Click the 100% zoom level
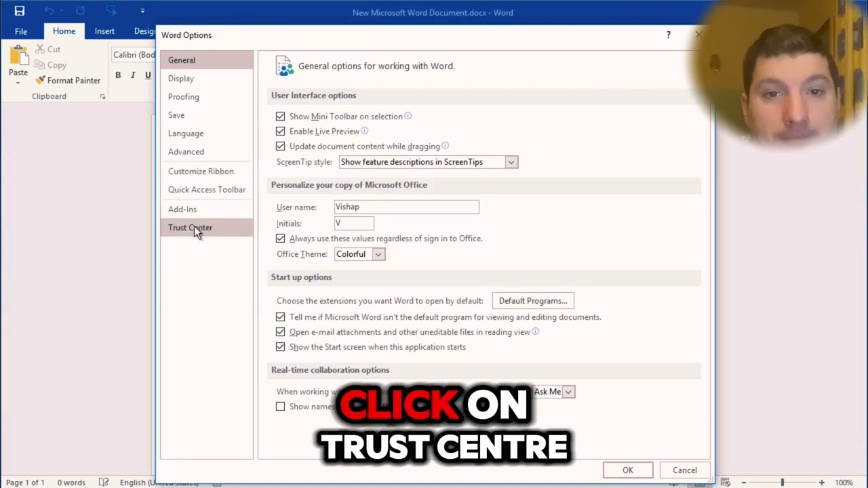Viewport: 868px width, 488px height. pyautogui.click(x=844, y=483)
